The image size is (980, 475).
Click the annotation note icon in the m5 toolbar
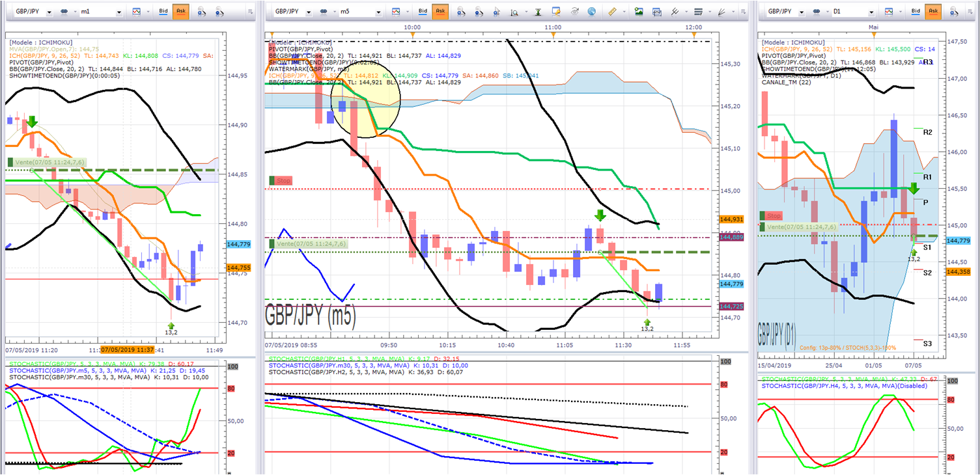point(557,12)
